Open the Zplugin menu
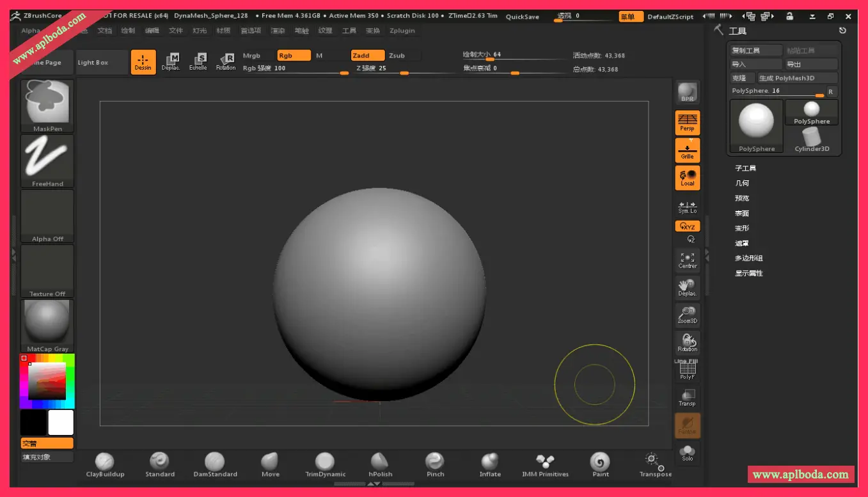 click(402, 31)
